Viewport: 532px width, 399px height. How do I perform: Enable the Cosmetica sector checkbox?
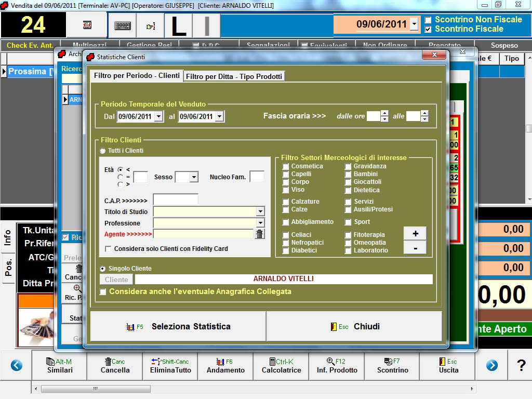(286, 167)
